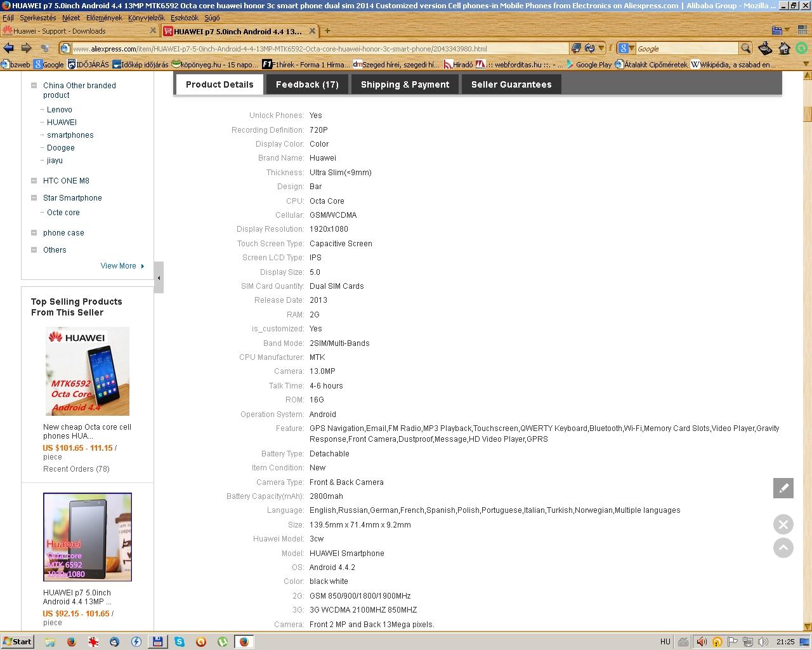Click the back-to-top round arrow icon
The height and width of the screenshot is (650, 812).
783,548
